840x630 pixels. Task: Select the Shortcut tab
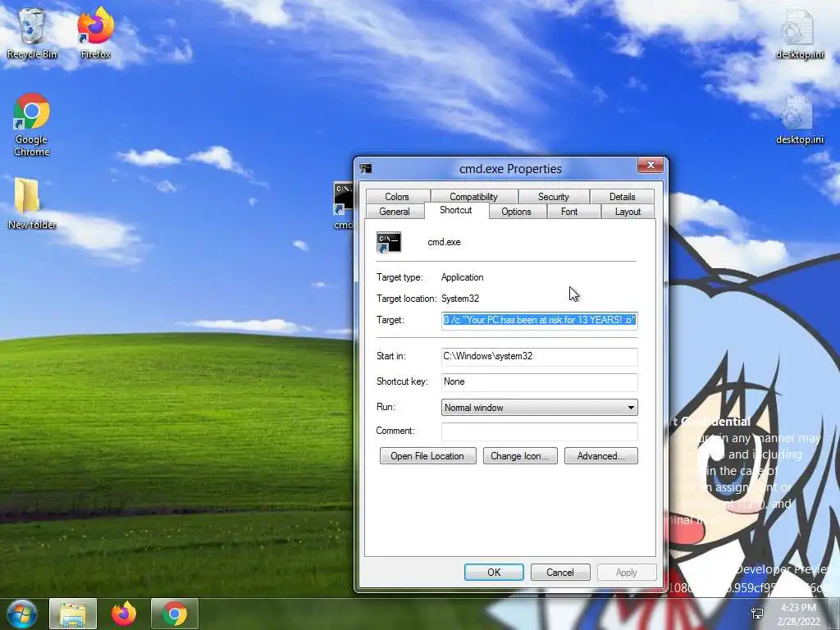tap(456, 211)
